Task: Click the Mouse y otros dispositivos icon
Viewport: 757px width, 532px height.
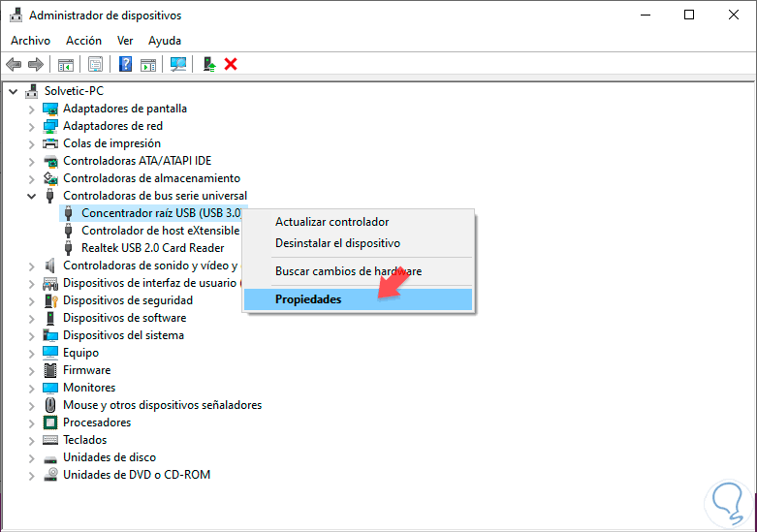Action: (x=50, y=405)
